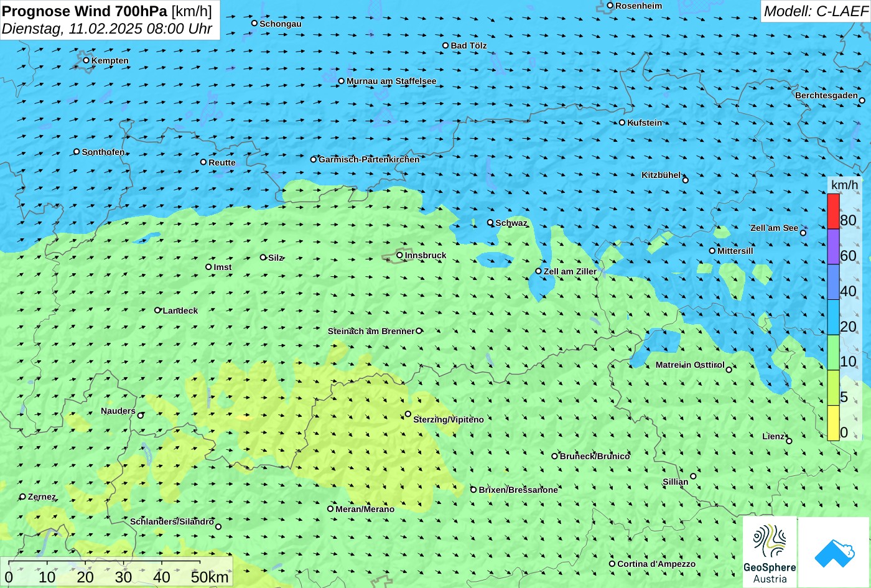Click the 'Bad Tölz' label
The image size is (871, 588).
click(x=468, y=45)
